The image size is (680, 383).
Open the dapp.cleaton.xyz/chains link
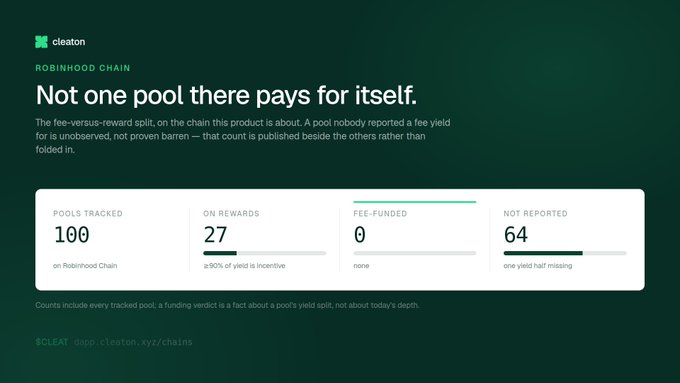pyautogui.click(x=133, y=342)
